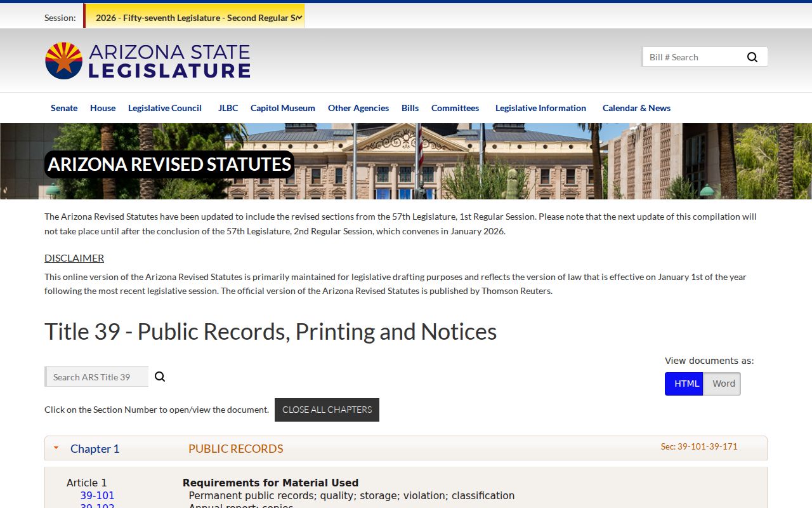Collapse Chapter 1 using the triangle arrow
Image resolution: width=812 pixels, height=508 pixels.
click(56, 448)
